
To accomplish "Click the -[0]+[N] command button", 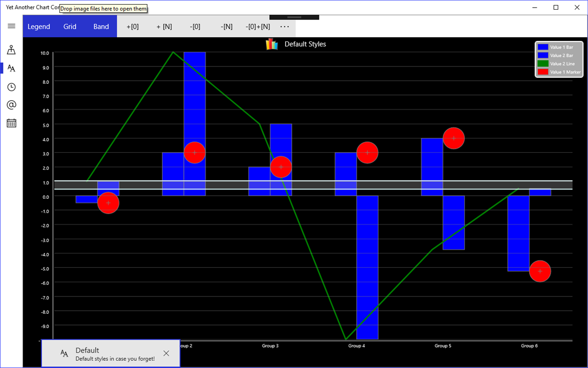I will pos(257,27).
